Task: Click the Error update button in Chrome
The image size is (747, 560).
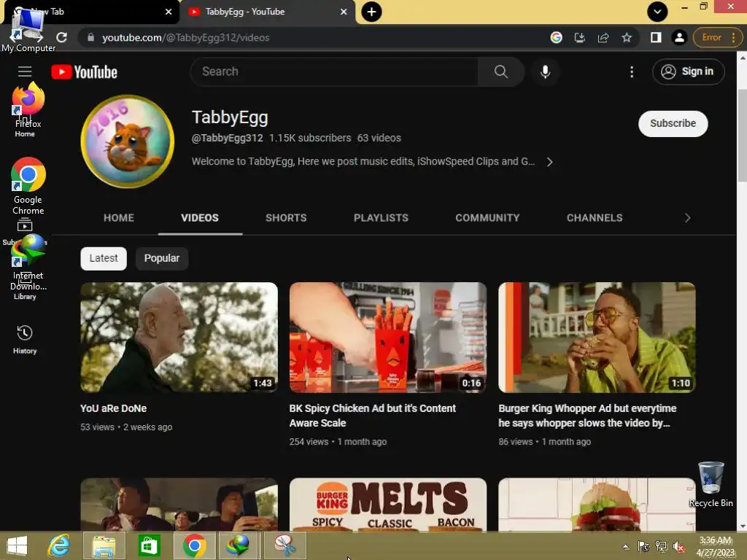Action: (718, 37)
